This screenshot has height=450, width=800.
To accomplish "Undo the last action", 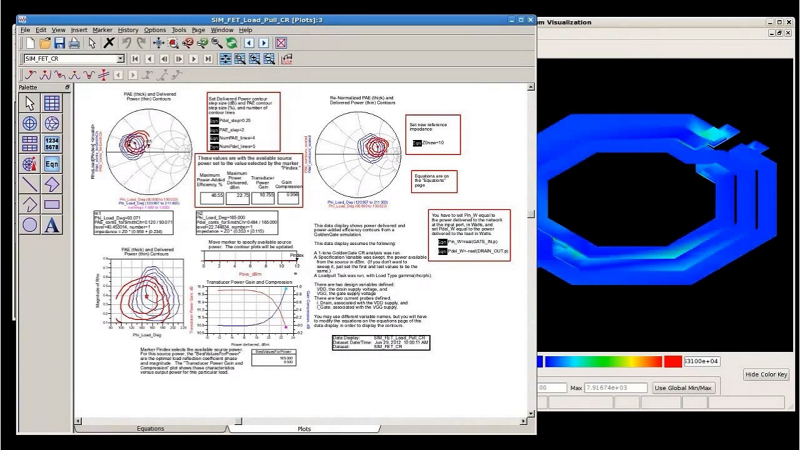I will (x=127, y=43).
